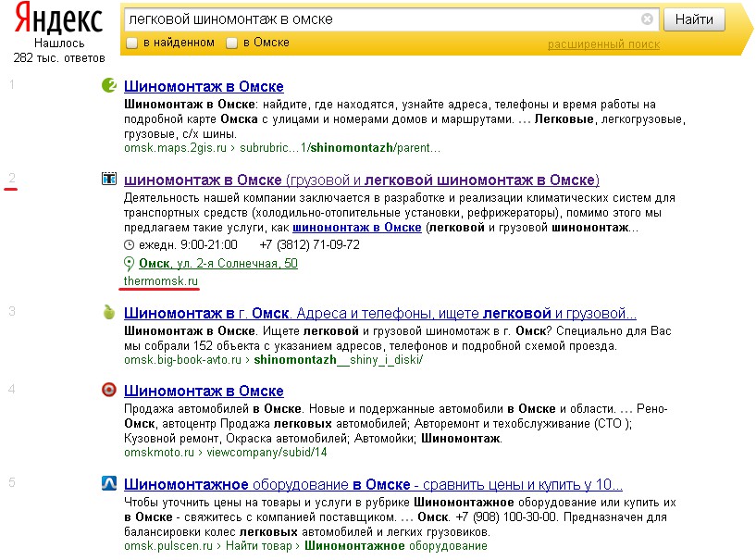Click the thermomsk.ru favicon icon
This screenshot has height=560, width=756.
[x=109, y=179]
